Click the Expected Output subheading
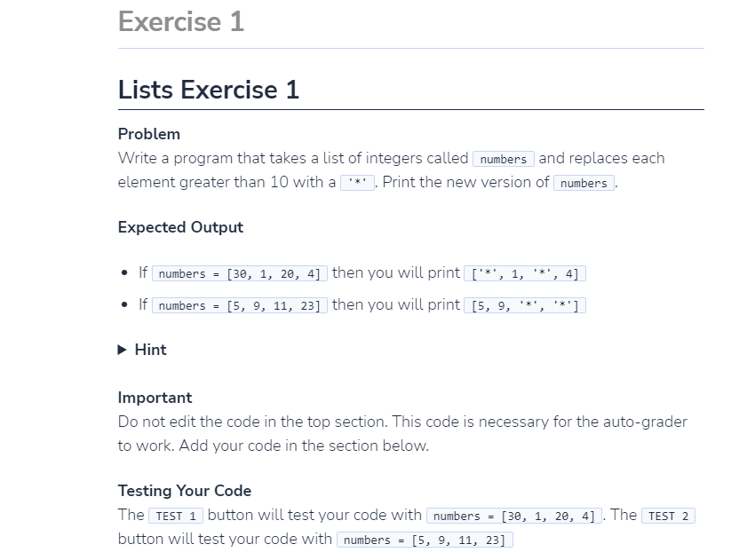Screen dimensions: 747x560 point(180,227)
